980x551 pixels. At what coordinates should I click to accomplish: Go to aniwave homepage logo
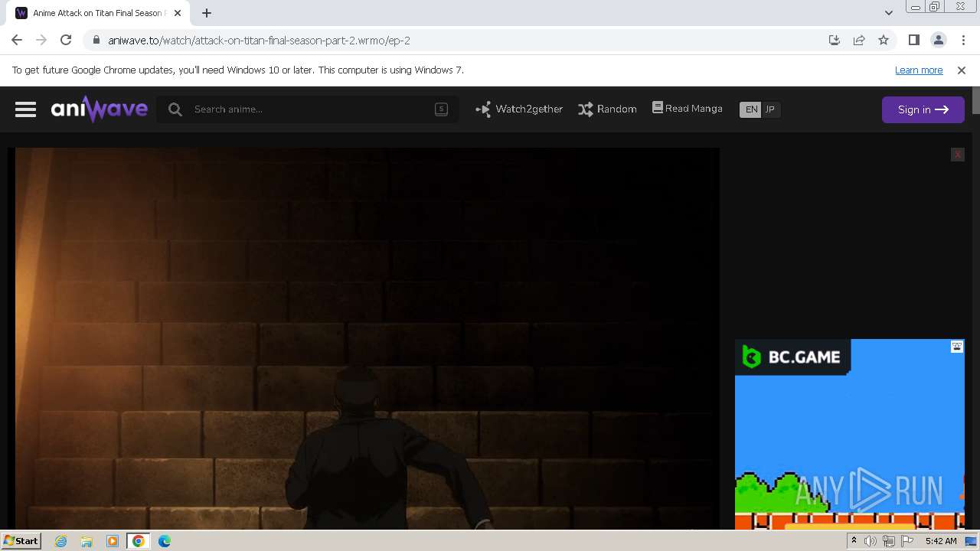[x=99, y=109]
